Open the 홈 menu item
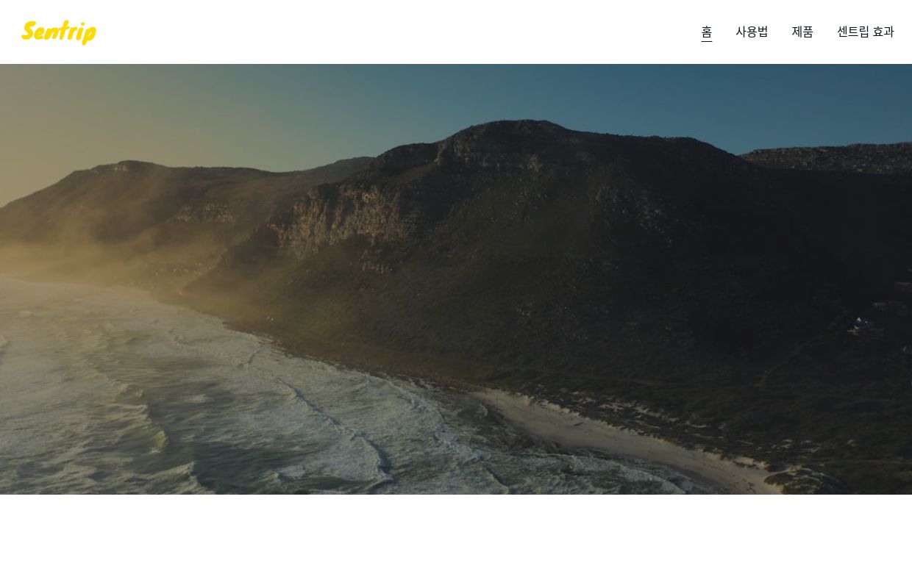The height and width of the screenshot is (588, 912). click(706, 32)
